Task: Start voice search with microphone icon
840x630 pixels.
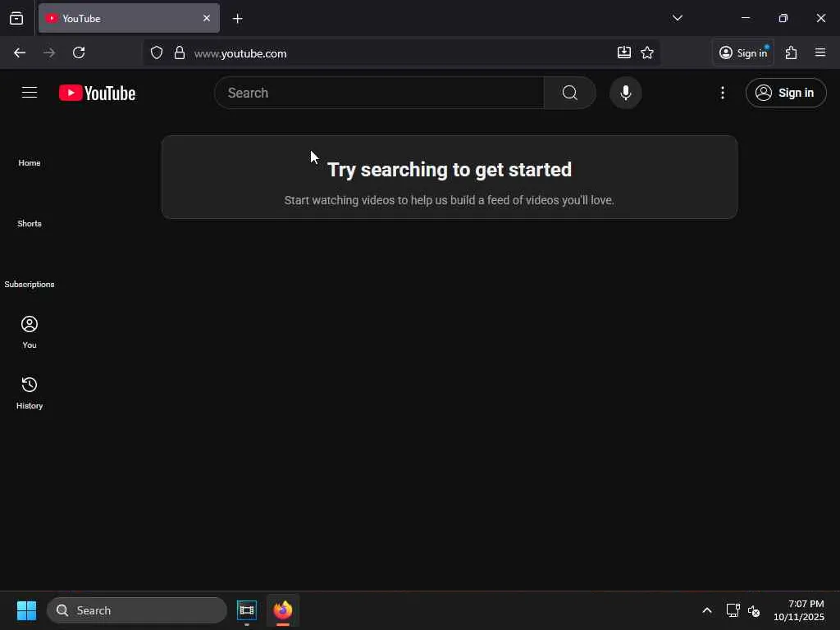Action: pos(625,93)
